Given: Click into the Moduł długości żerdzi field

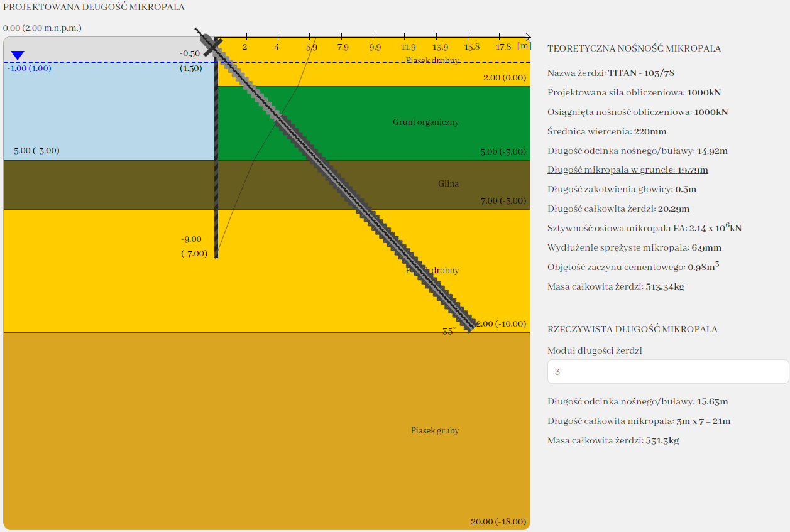Looking at the screenshot, I should point(667,372).
